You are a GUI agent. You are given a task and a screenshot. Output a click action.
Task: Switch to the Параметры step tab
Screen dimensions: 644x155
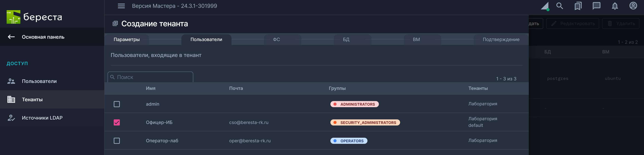(126, 40)
